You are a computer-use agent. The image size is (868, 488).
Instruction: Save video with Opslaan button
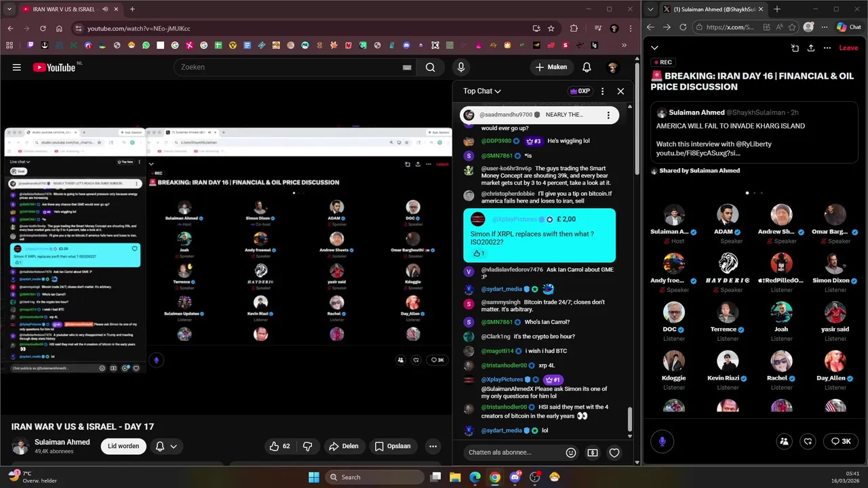(393, 446)
